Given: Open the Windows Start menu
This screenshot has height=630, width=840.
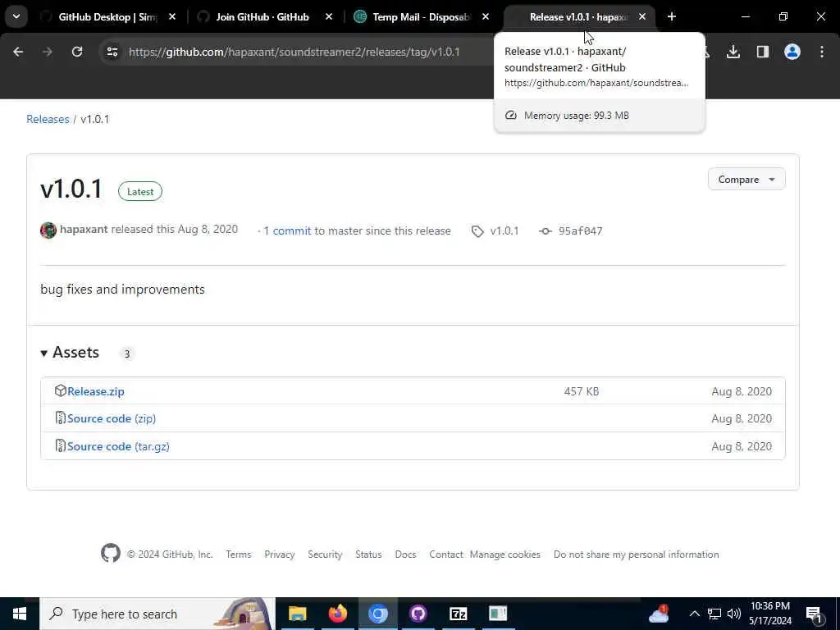Looking at the screenshot, I should point(20,614).
